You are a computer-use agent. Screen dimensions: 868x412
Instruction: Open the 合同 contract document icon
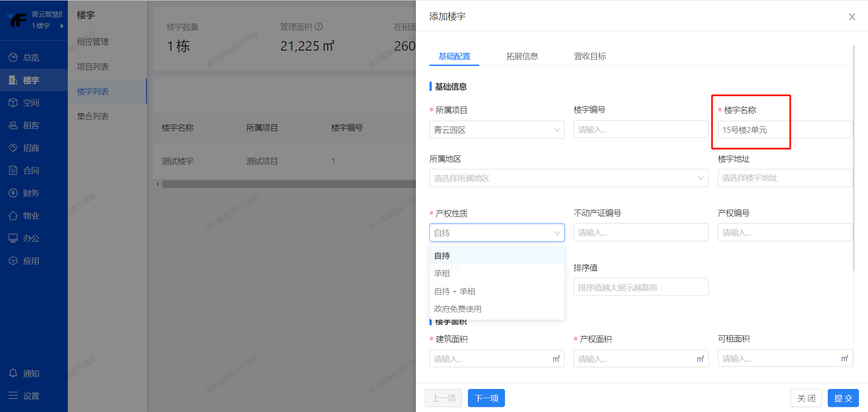coord(13,170)
